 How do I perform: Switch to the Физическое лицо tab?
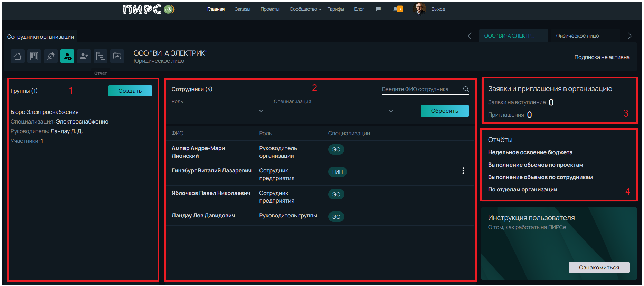coord(577,36)
